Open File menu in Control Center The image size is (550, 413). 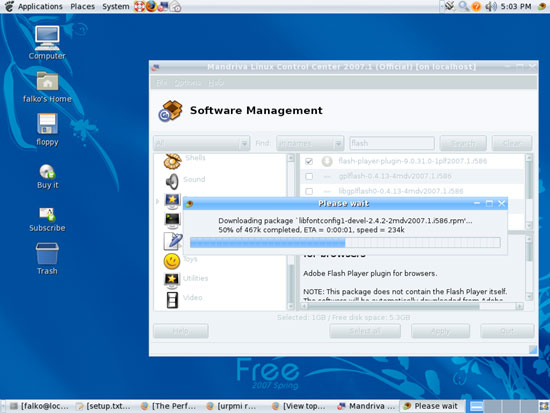pyautogui.click(x=161, y=83)
